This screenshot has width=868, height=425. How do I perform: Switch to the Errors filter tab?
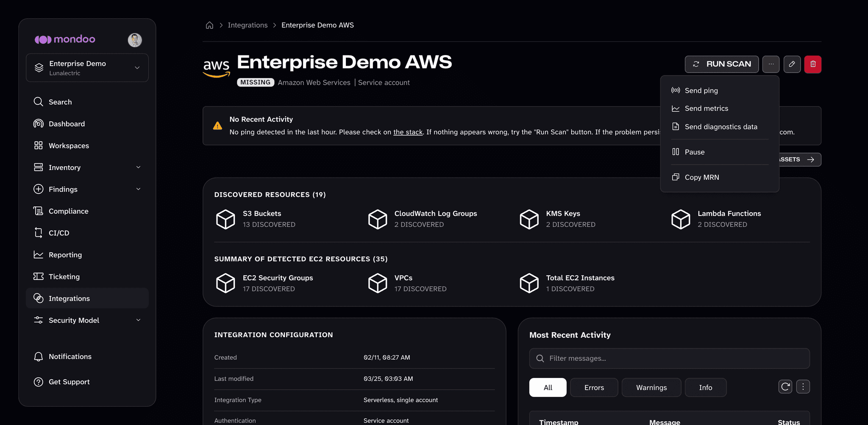[x=594, y=387]
